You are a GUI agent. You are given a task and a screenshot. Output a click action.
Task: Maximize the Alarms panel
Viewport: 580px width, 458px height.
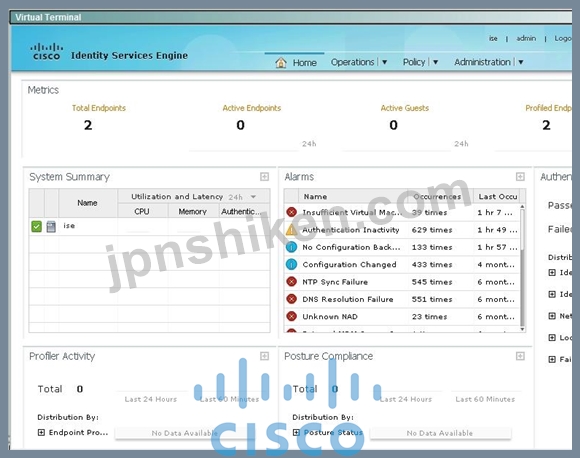tap(520, 177)
